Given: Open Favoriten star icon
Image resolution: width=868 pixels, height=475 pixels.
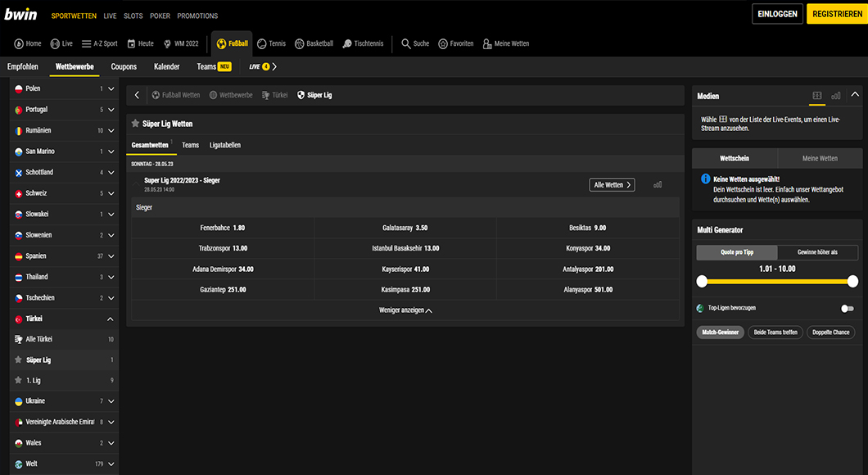Looking at the screenshot, I should tap(443, 43).
